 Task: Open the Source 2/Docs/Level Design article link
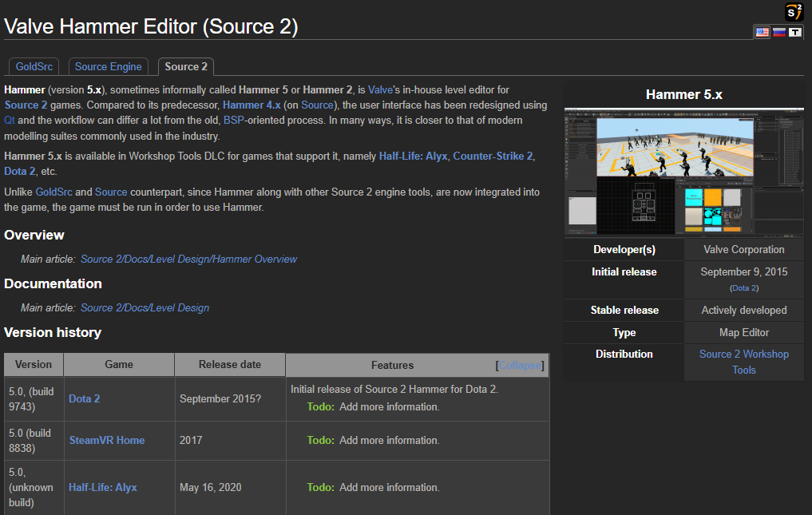tap(145, 307)
